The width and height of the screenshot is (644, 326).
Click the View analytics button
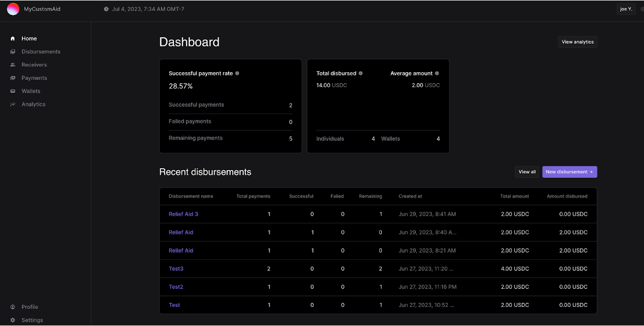pyautogui.click(x=577, y=42)
